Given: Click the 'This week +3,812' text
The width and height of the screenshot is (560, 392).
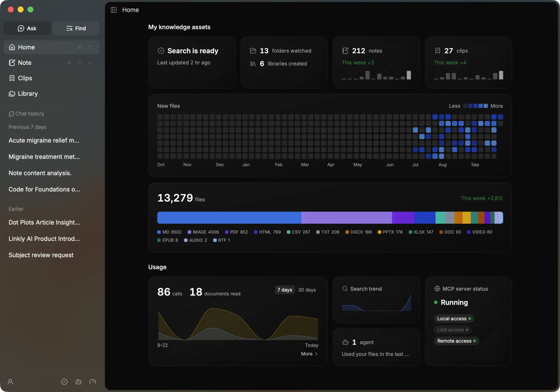Looking at the screenshot, I should [482, 198].
